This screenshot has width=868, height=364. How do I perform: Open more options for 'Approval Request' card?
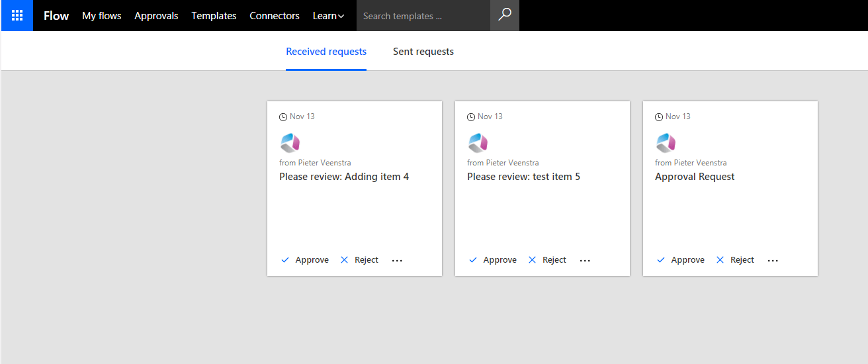773,261
